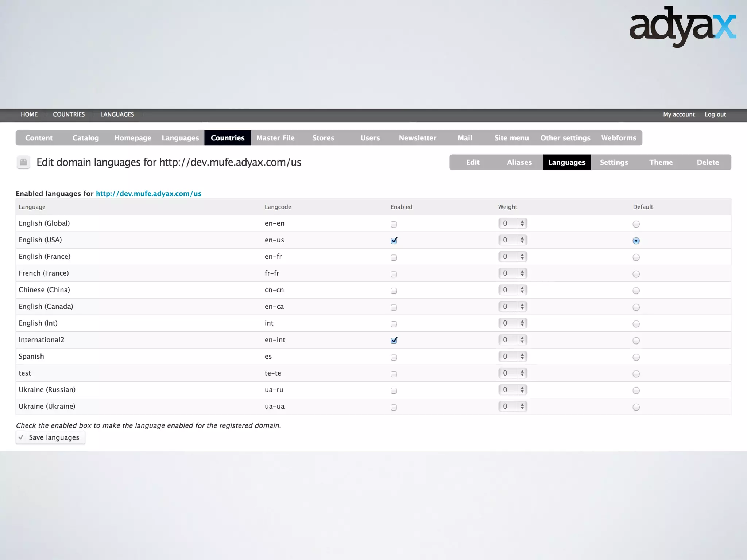Image resolution: width=747 pixels, height=560 pixels.
Task: Open the weight dropdown for the test language
Action: pyautogui.click(x=512, y=373)
